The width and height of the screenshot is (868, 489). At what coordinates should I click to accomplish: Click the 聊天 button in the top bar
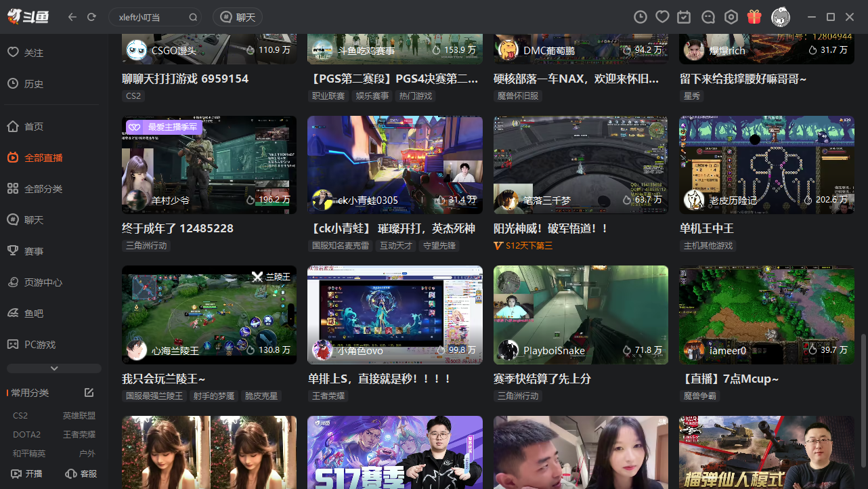[238, 17]
